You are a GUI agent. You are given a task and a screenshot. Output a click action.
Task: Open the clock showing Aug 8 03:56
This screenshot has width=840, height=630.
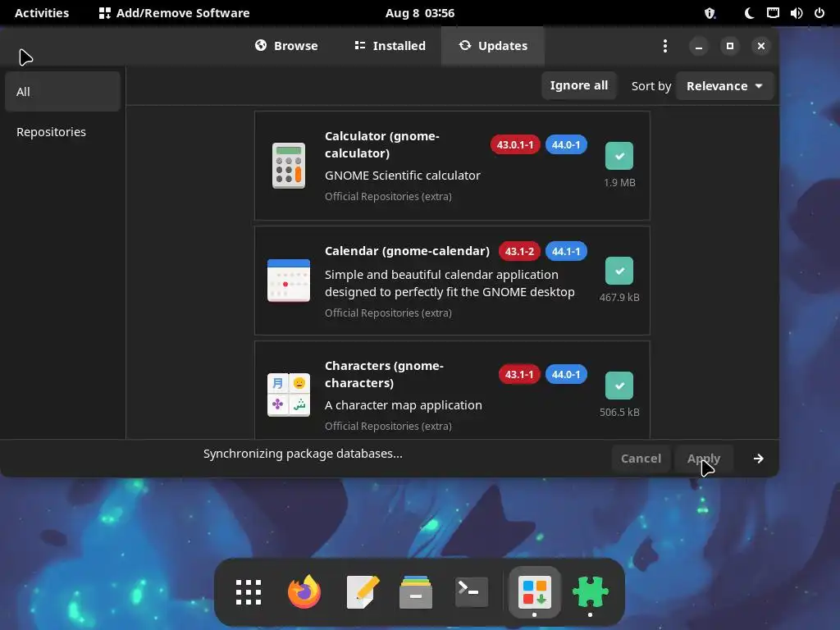tap(420, 13)
